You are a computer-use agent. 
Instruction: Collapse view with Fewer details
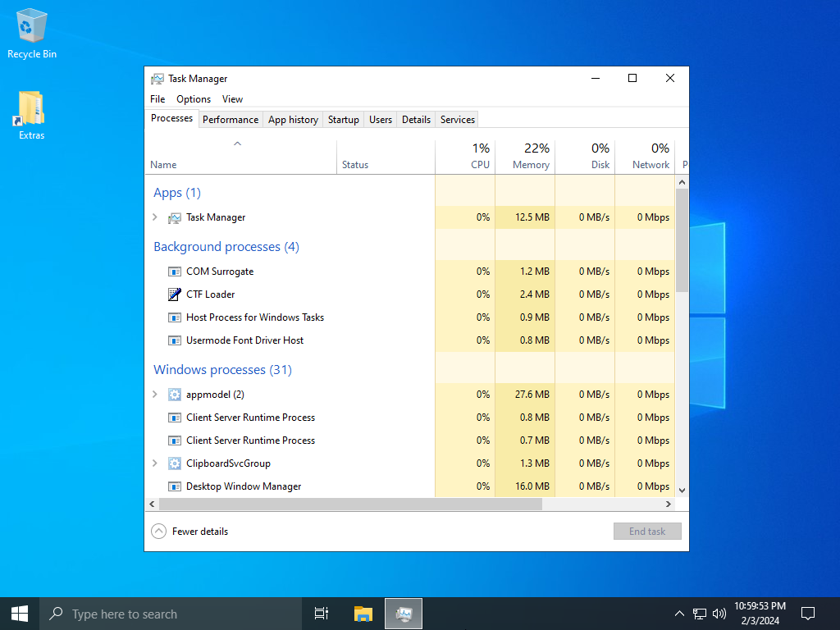190,532
